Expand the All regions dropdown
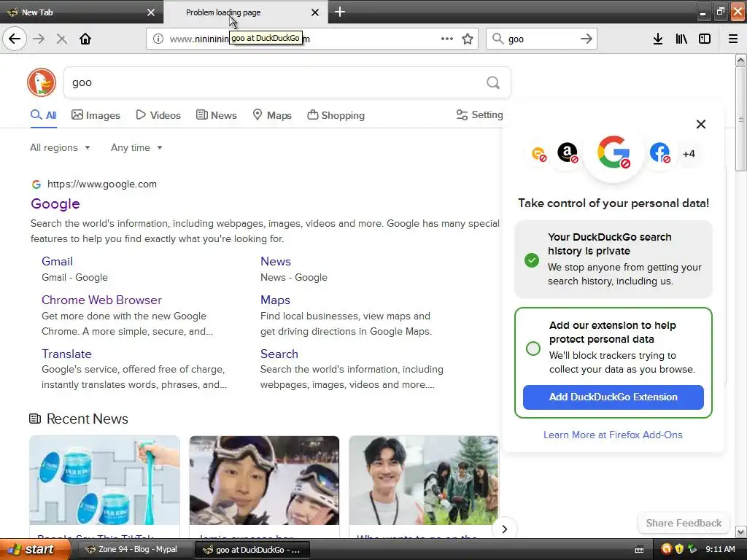The height and width of the screenshot is (560, 747). tap(60, 147)
